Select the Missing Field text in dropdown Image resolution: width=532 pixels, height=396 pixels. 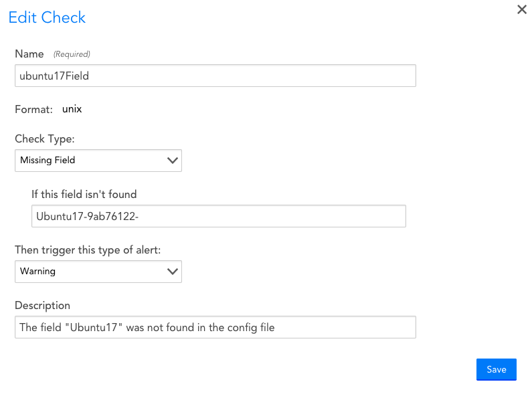[48, 161]
